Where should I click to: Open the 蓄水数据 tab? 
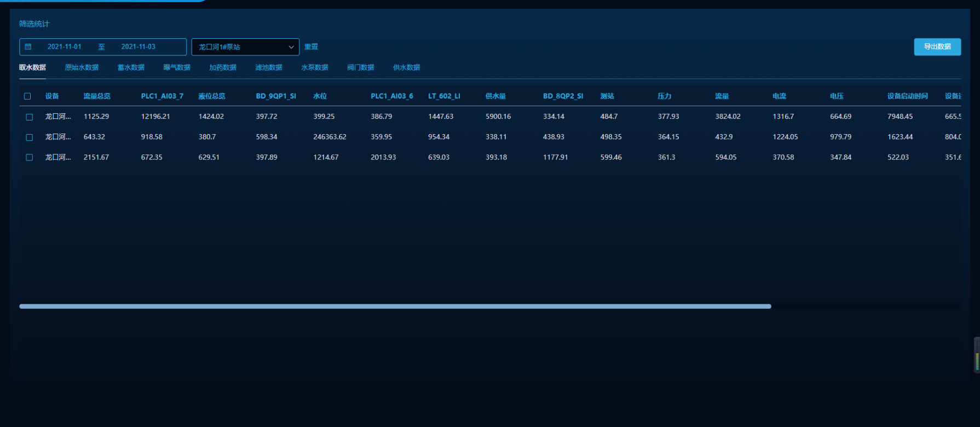click(x=131, y=68)
